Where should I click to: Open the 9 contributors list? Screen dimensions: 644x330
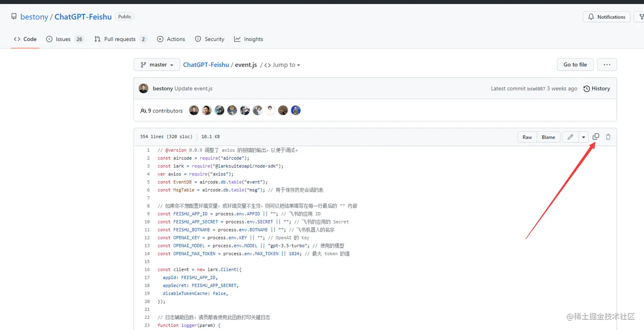point(161,110)
